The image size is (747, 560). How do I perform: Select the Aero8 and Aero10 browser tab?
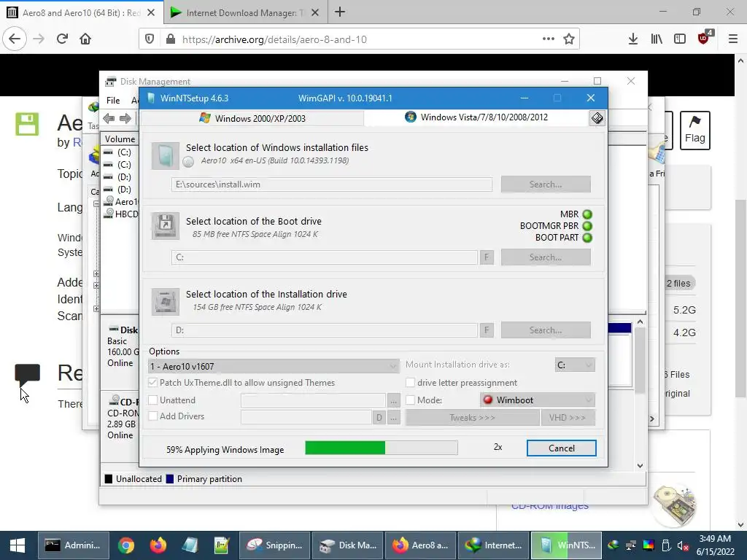coord(82,13)
